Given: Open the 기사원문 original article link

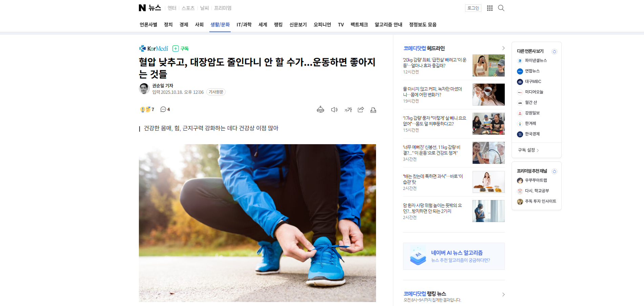Looking at the screenshot, I should coord(216,92).
